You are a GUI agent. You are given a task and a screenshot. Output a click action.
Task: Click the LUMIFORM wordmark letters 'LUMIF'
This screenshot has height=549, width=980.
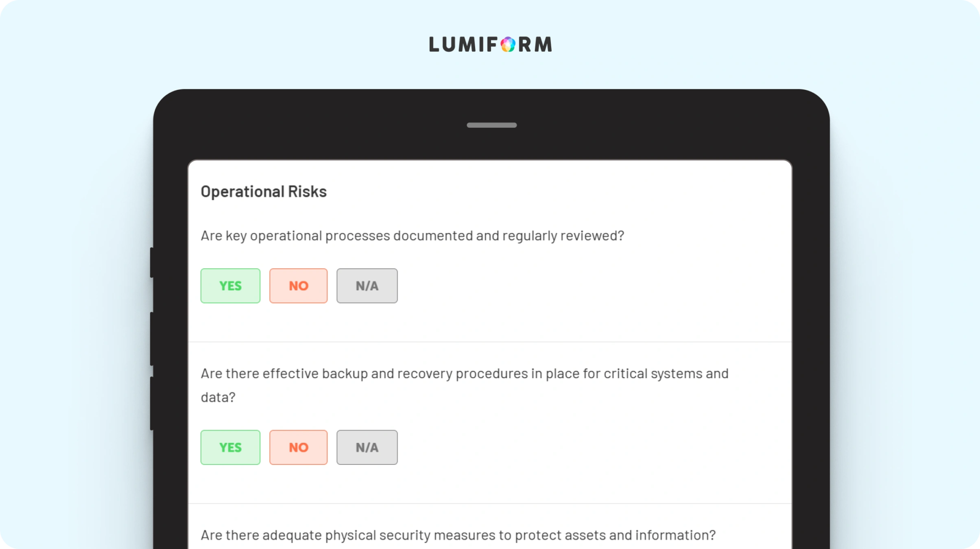pos(463,44)
